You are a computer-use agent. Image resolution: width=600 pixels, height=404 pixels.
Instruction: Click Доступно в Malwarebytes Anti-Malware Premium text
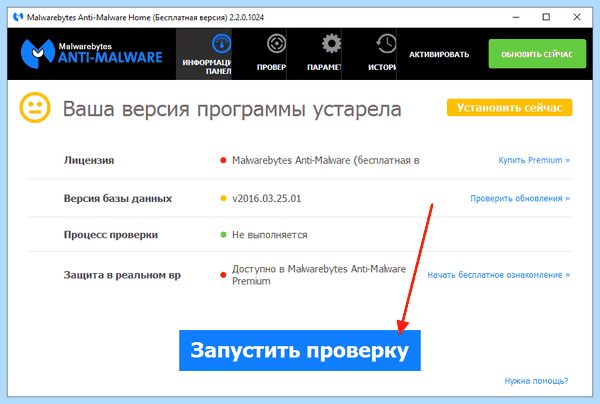coord(319,275)
